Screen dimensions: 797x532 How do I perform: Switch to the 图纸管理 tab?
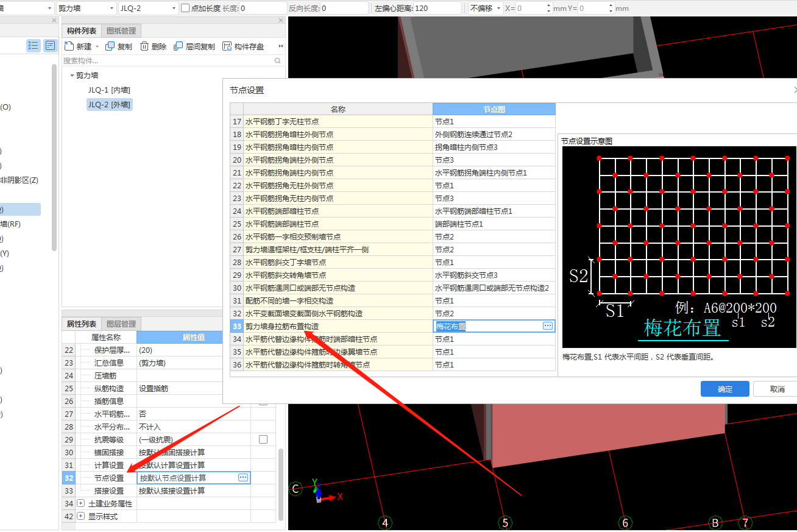[x=121, y=30]
